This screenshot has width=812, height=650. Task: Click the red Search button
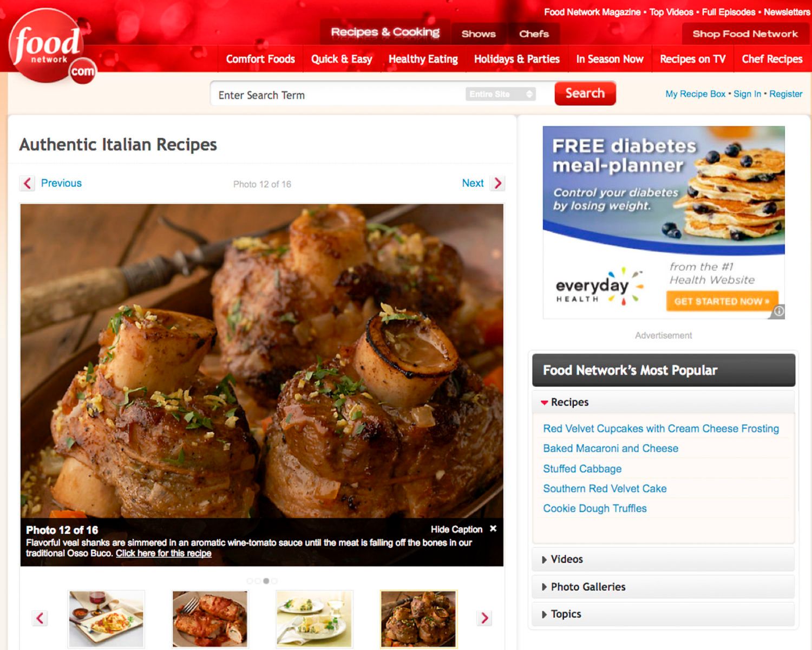tap(585, 93)
